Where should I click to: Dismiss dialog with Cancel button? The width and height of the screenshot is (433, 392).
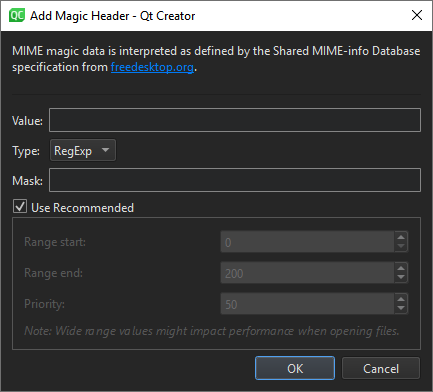(381, 368)
